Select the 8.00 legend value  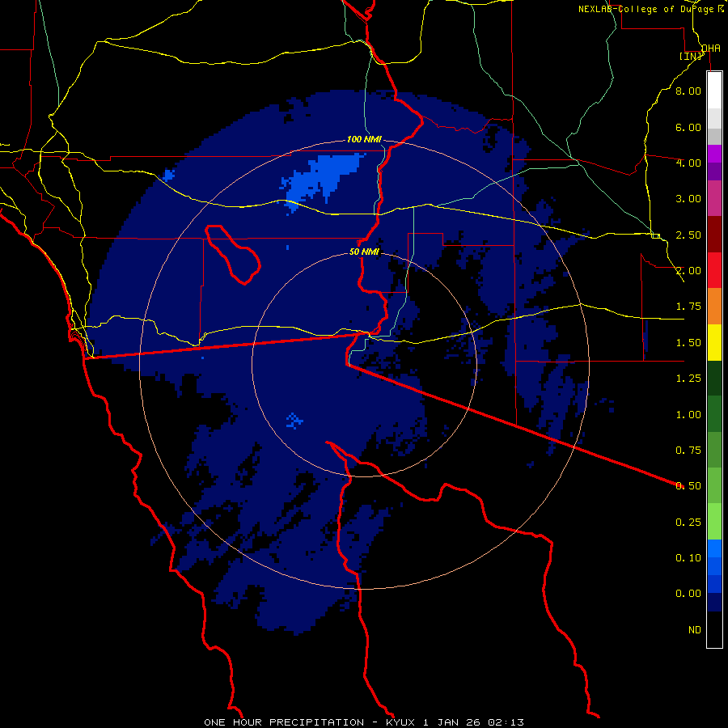click(688, 91)
